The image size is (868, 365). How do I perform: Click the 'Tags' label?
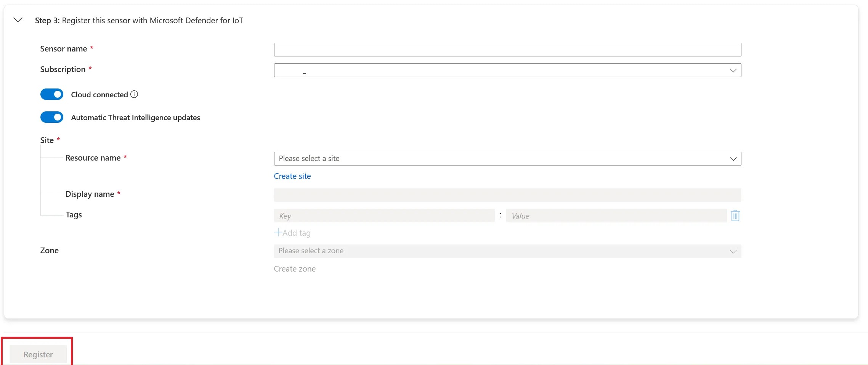pyautogui.click(x=74, y=215)
